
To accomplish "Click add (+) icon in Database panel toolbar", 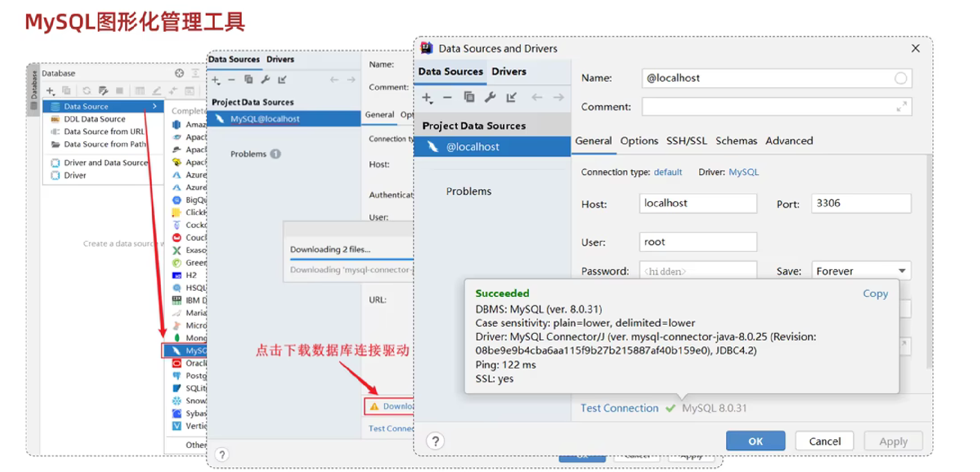I will [x=51, y=91].
